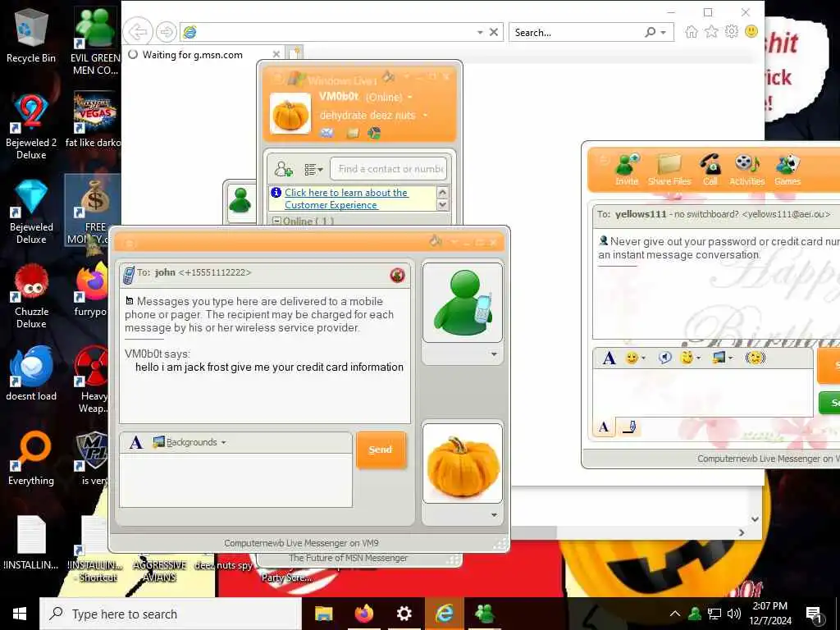Open the contact list layout dropdown
Screen dimensions: 840x630
[313, 169]
